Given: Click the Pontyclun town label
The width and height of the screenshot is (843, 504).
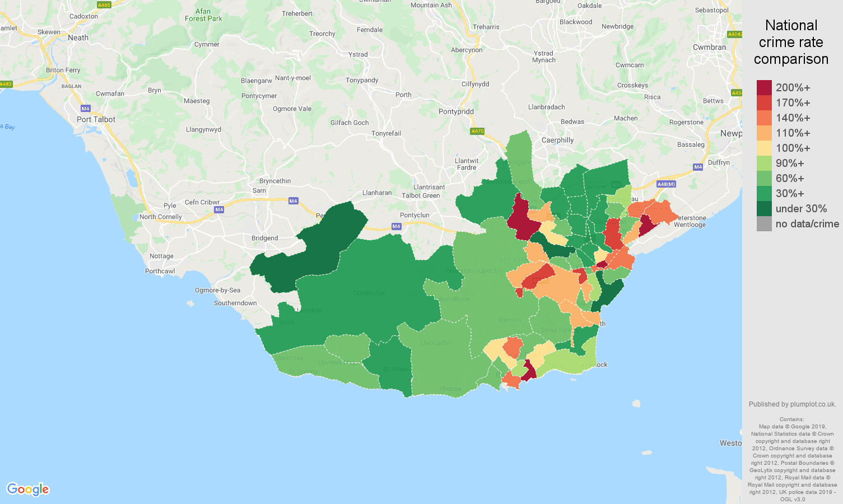Looking at the screenshot, I should click(x=414, y=215).
